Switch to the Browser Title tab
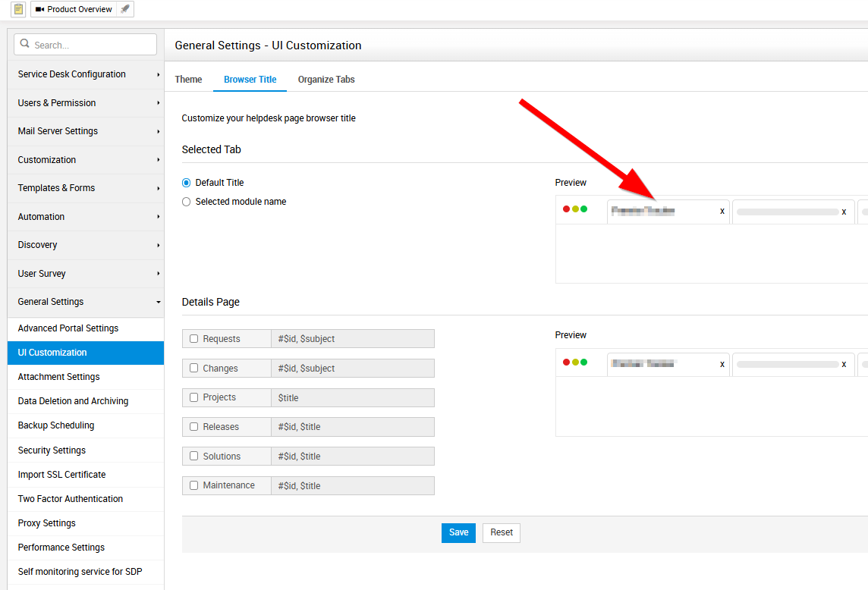 pos(250,80)
